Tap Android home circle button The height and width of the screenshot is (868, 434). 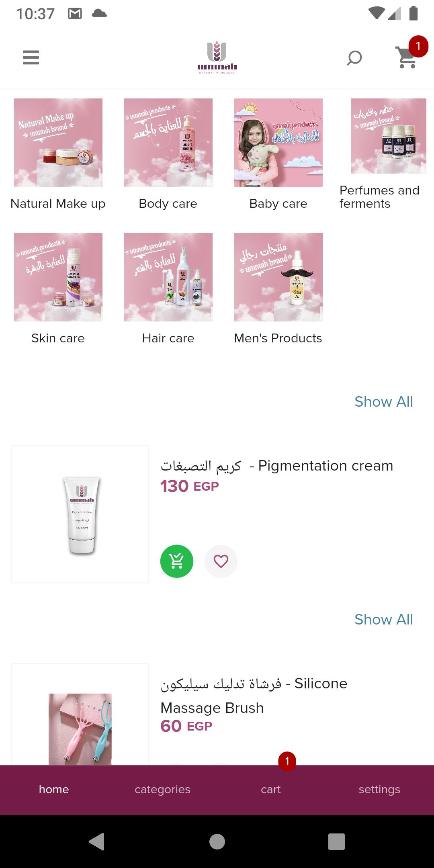pos(217,841)
